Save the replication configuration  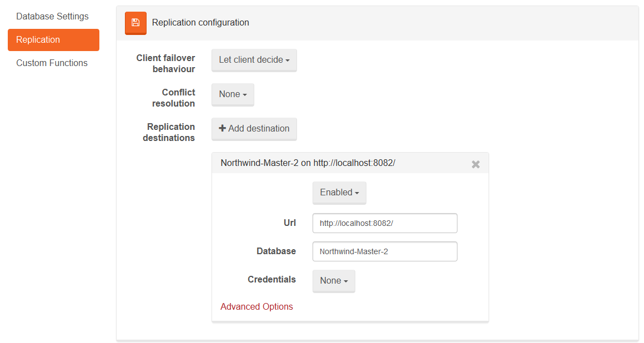pyautogui.click(x=135, y=23)
